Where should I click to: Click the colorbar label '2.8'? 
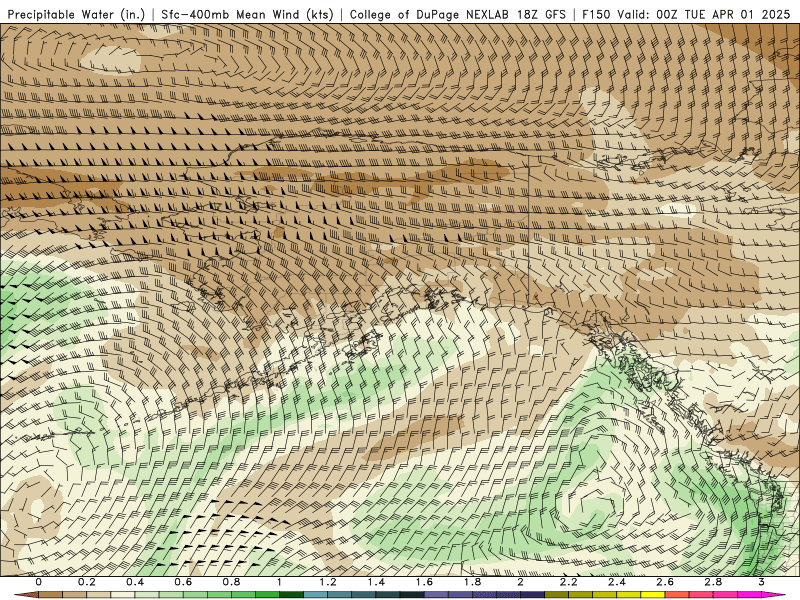[713, 582]
